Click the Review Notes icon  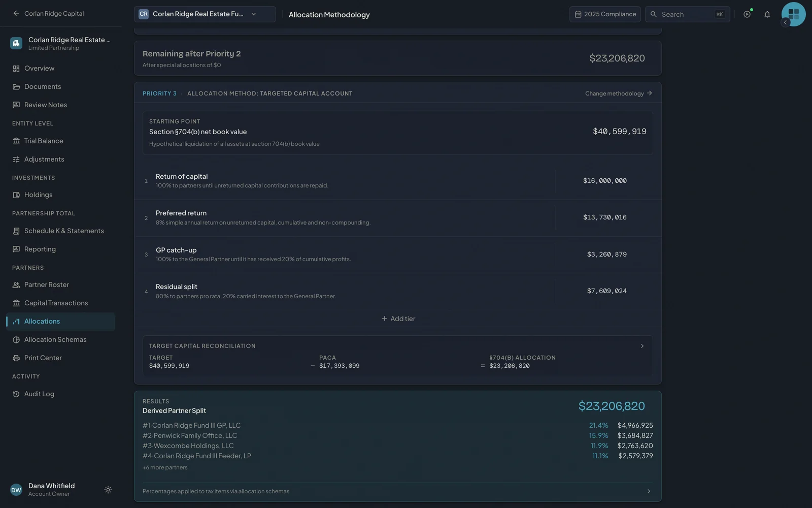tap(16, 105)
